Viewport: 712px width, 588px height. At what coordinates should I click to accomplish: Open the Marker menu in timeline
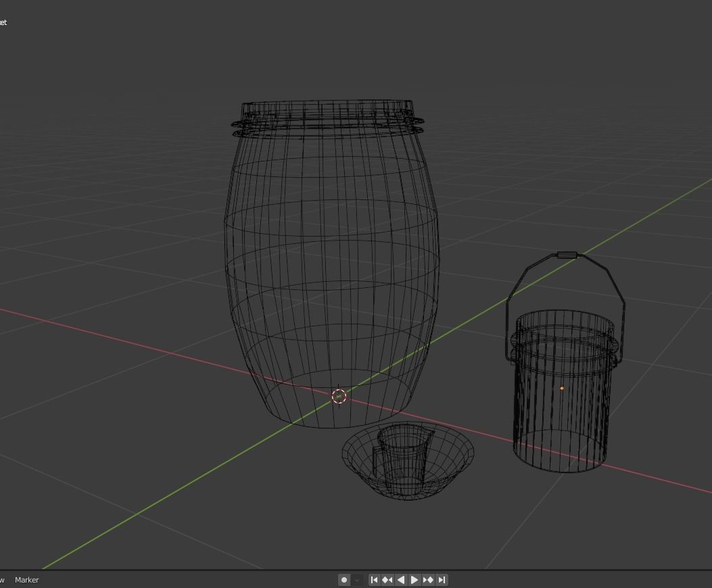click(x=27, y=580)
